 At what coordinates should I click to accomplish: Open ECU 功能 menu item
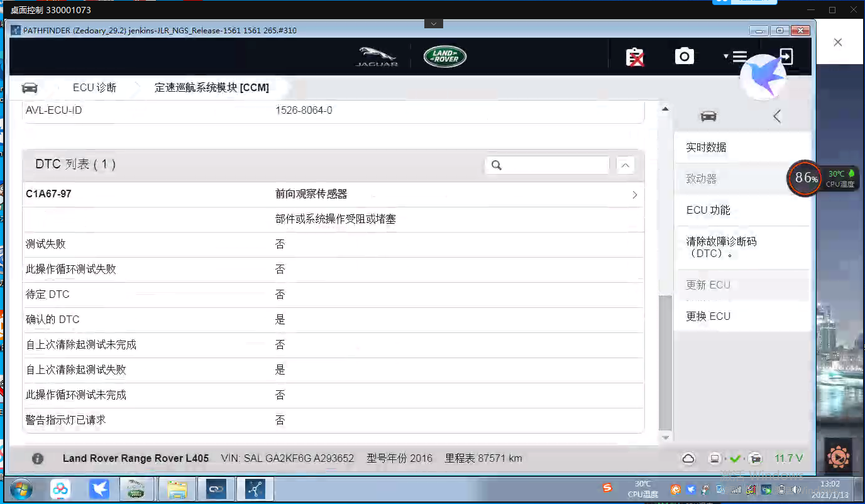(742, 210)
